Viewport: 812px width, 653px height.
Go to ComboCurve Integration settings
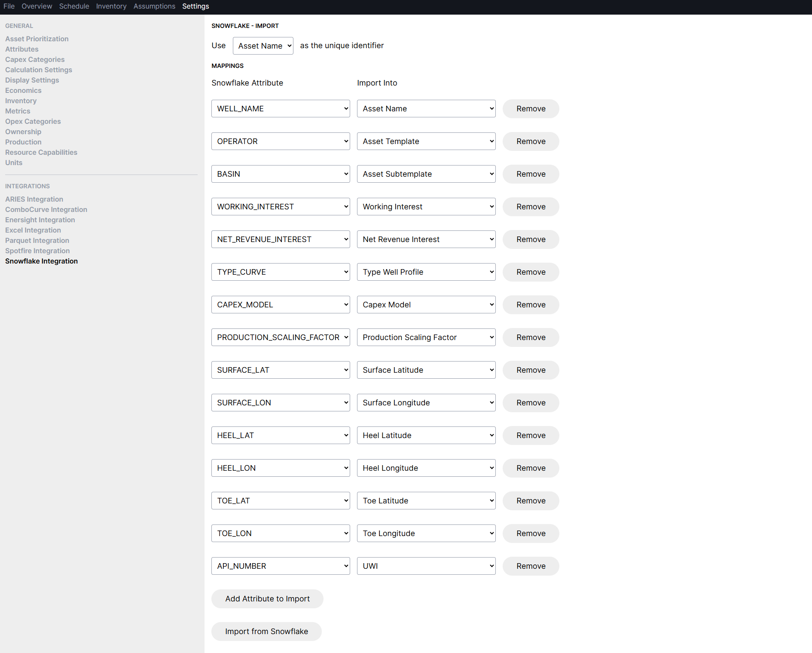(x=46, y=209)
